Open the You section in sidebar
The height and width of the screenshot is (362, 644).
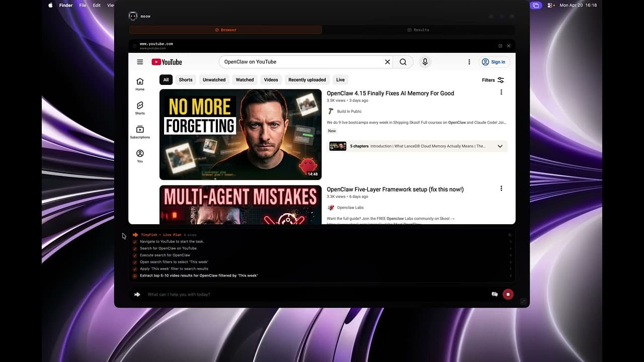coord(140,156)
